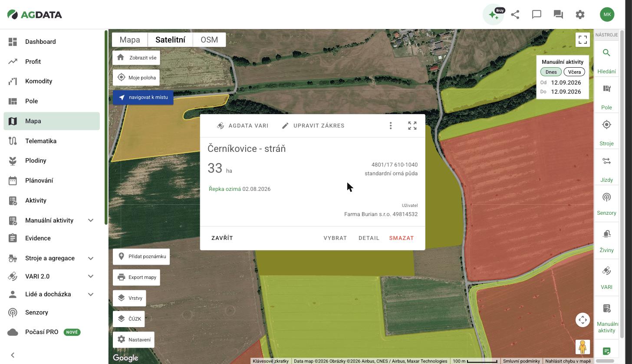632x364 pixels.
Task: Click the share icon in header
Action: (x=515, y=14)
